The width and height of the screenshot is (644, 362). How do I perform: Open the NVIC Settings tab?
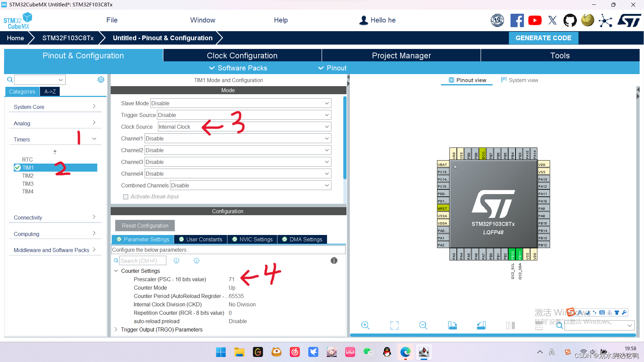pos(252,239)
